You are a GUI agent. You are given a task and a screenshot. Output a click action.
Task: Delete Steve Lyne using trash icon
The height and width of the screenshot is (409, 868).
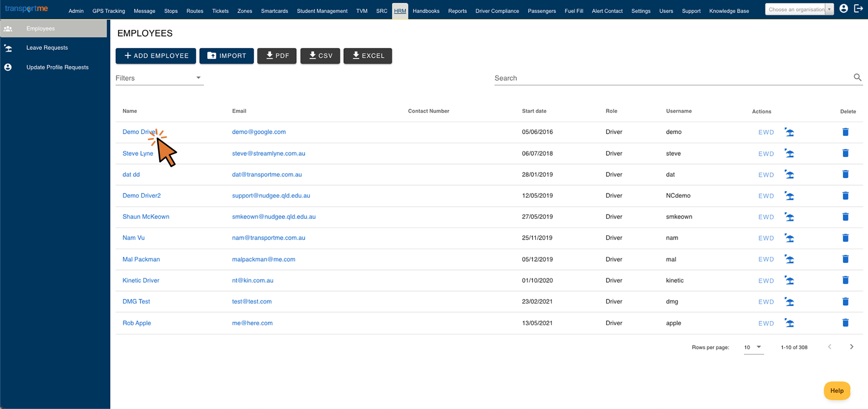pyautogui.click(x=845, y=153)
